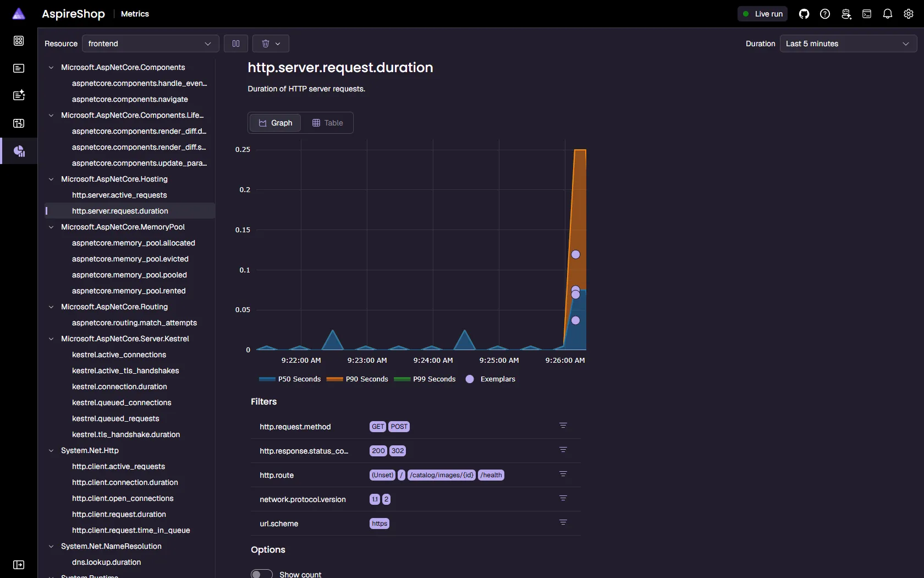Open the Help icon in header
This screenshot has height=578, width=924.
point(825,14)
